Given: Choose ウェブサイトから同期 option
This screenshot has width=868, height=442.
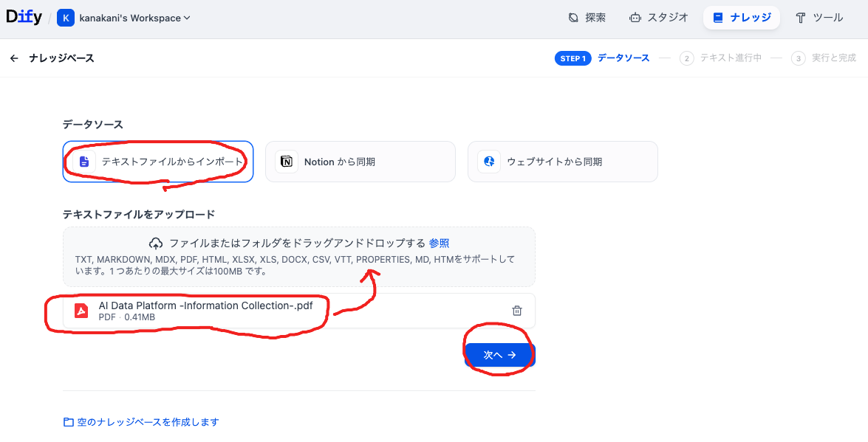Looking at the screenshot, I should coord(563,162).
